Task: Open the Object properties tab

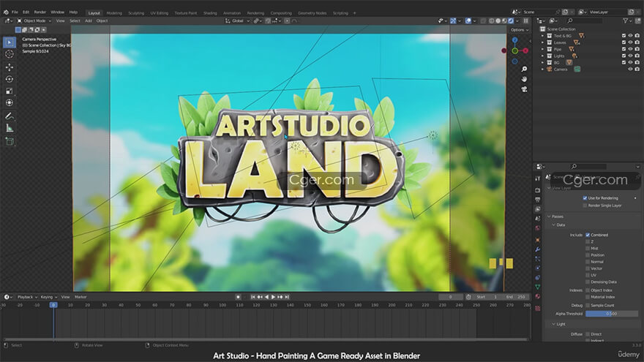Action: pos(538,240)
